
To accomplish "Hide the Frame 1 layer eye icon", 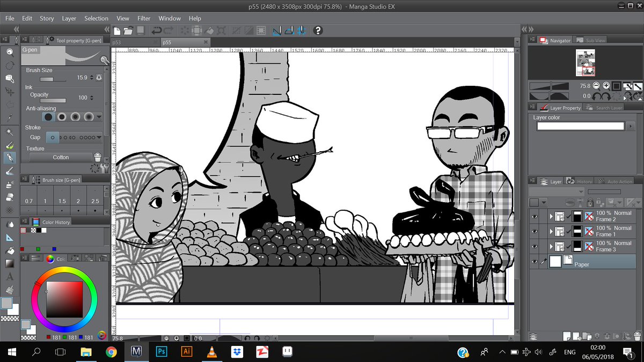I will click(x=534, y=231).
